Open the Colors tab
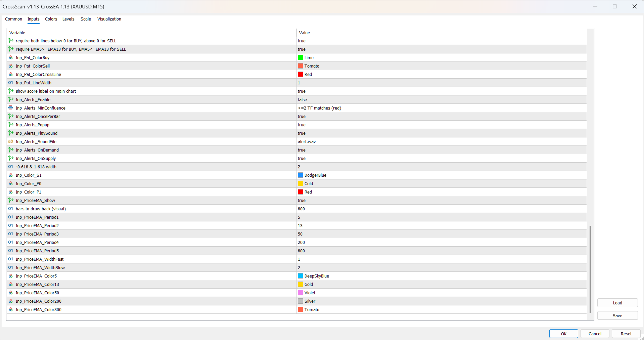This screenshot has height=340, width=644. (51, 19)
